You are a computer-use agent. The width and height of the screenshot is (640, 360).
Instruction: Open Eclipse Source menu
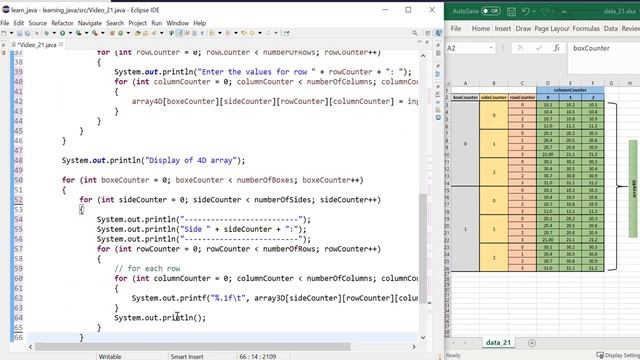[x=38, y=23]
